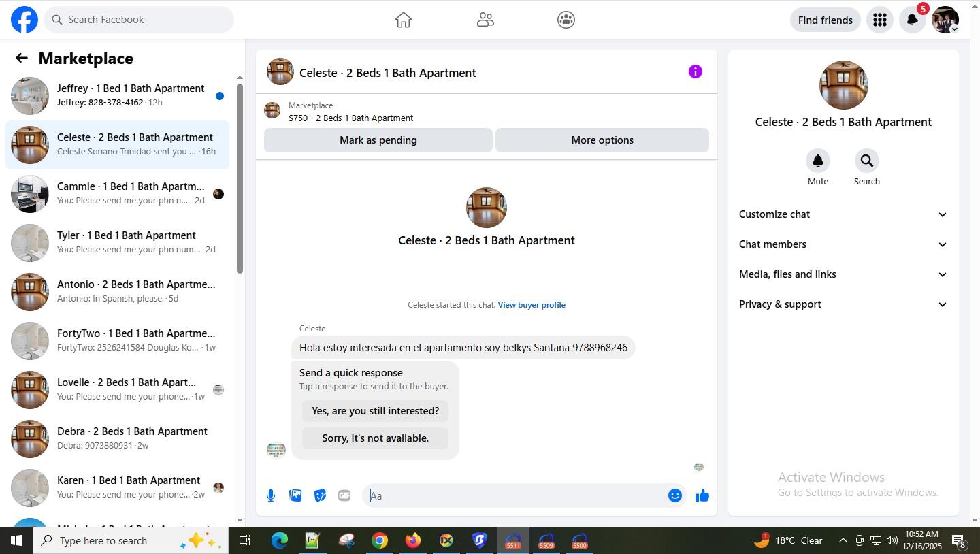Send quick response 'Sorry, it's not available.'
The width and height of the screenshot is (980, 554).
tap(375, 438)
